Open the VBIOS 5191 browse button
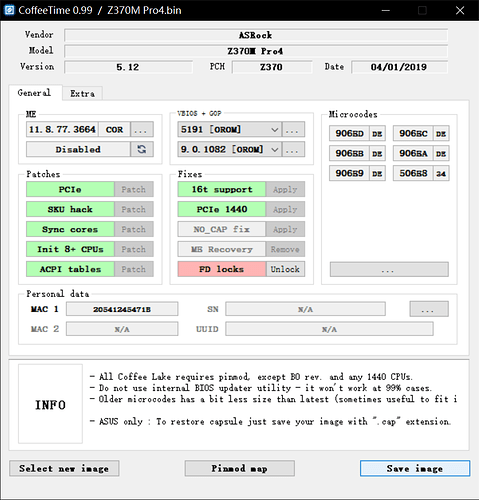 pos(293,129)
